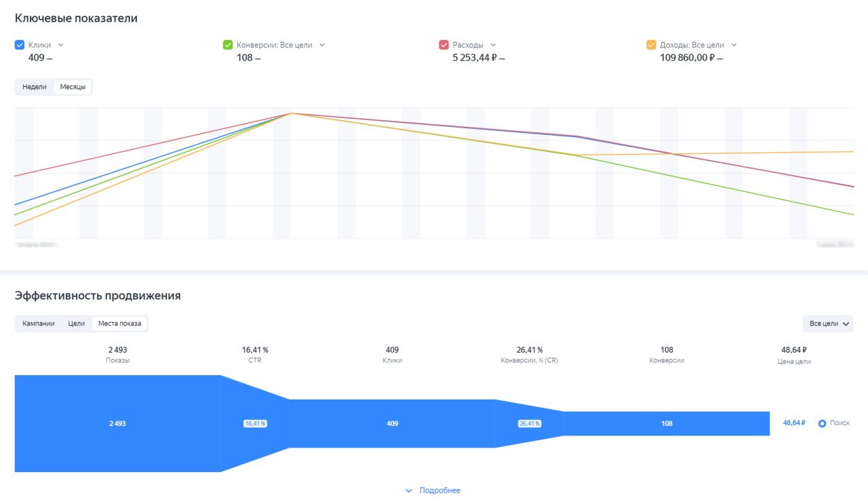Image resolution: width=868 pixels, height=502 pixels.
Task: Click the Поиск legend circle icon
Action: 822,423
